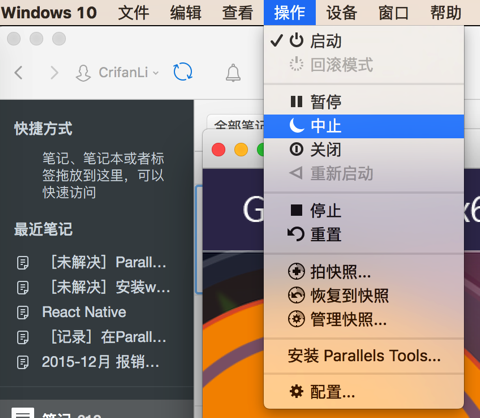Choose 关闭 to shut down the VM
480x418 pixels.
pyautogui.click(x=364, y=150)
